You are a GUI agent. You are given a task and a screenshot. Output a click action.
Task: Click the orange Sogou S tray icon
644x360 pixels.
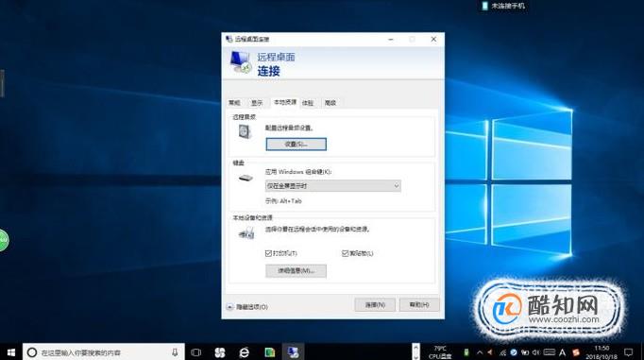click(575, 352)
